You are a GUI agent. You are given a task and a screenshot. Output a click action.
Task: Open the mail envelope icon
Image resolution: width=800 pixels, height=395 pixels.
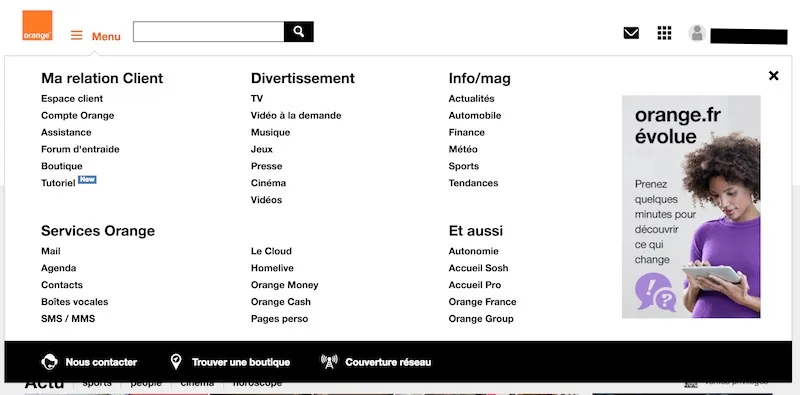click(x=631, y=33)
